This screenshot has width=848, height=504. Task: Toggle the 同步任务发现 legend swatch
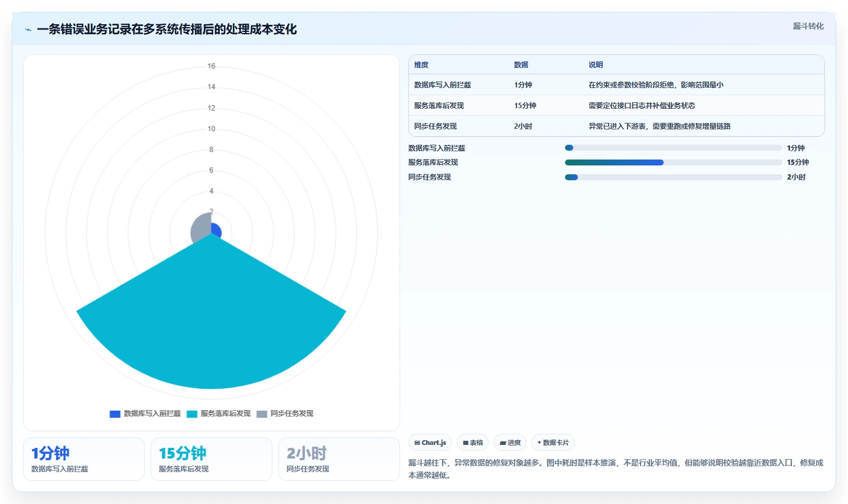262,414
